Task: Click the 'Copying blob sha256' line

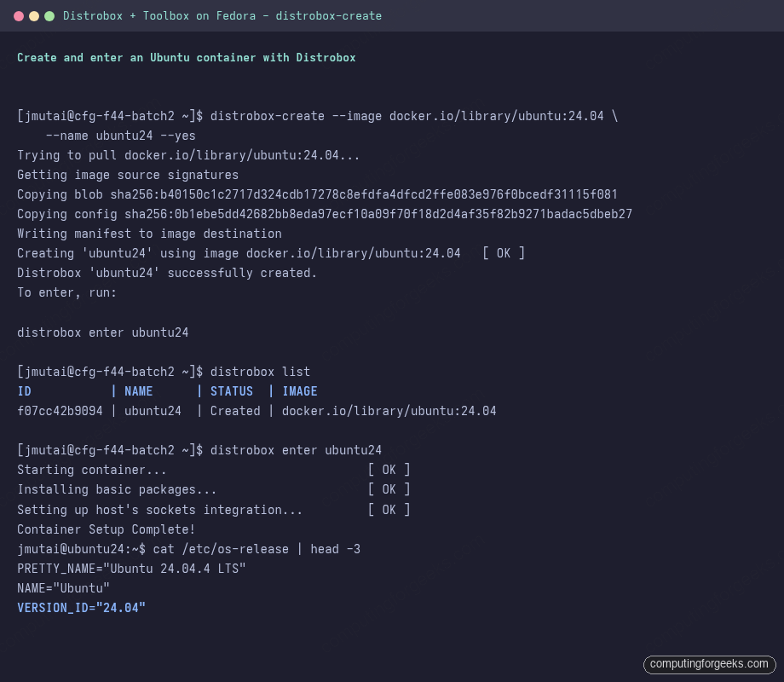Action: tap(317, 194)
